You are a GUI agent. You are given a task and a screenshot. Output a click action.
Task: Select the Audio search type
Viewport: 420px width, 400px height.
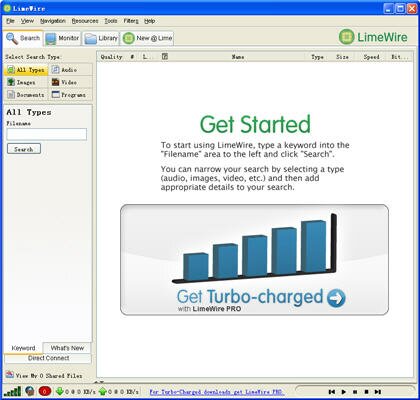(70, 70)
